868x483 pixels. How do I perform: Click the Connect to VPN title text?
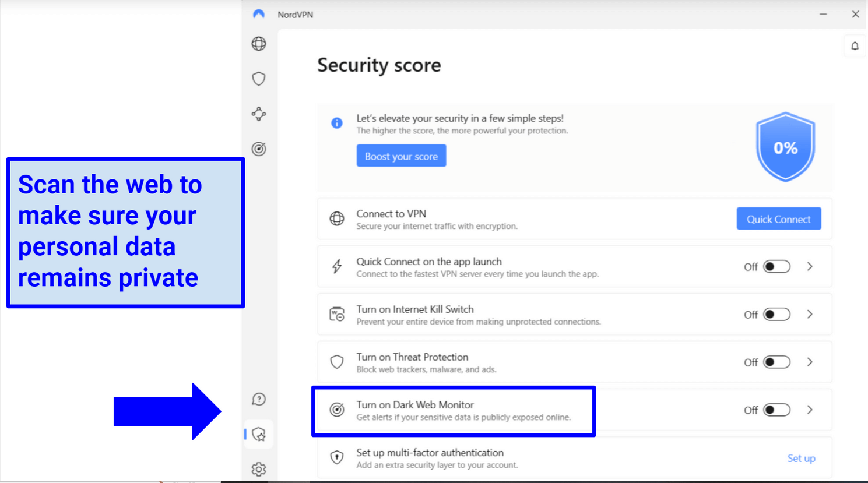tap(391, 213)
